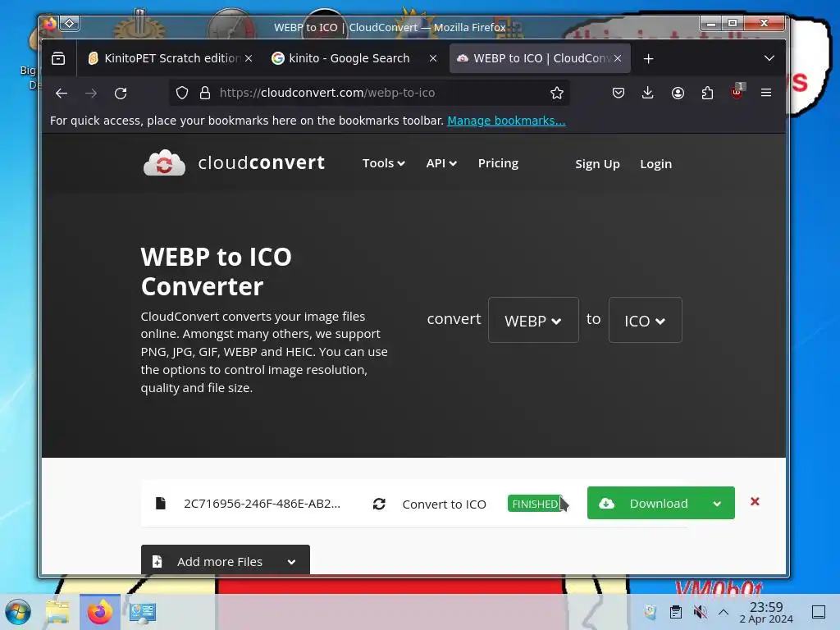The width and height of the screenshot is (840, 630).
Task: Click the URL address bar field
Action: 370,94
